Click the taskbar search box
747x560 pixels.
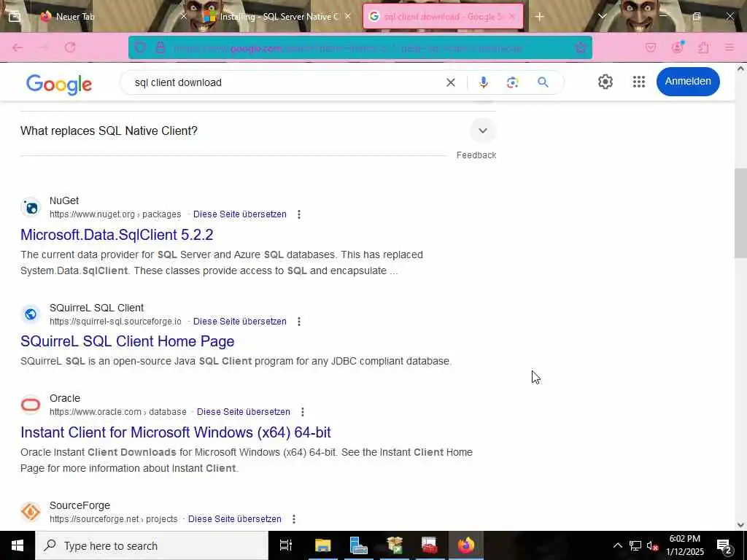(152, 545)
